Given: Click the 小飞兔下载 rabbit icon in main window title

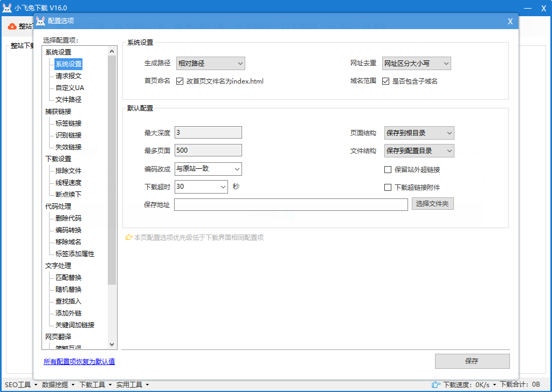Looking at the screenshot, I should point(7,8).
